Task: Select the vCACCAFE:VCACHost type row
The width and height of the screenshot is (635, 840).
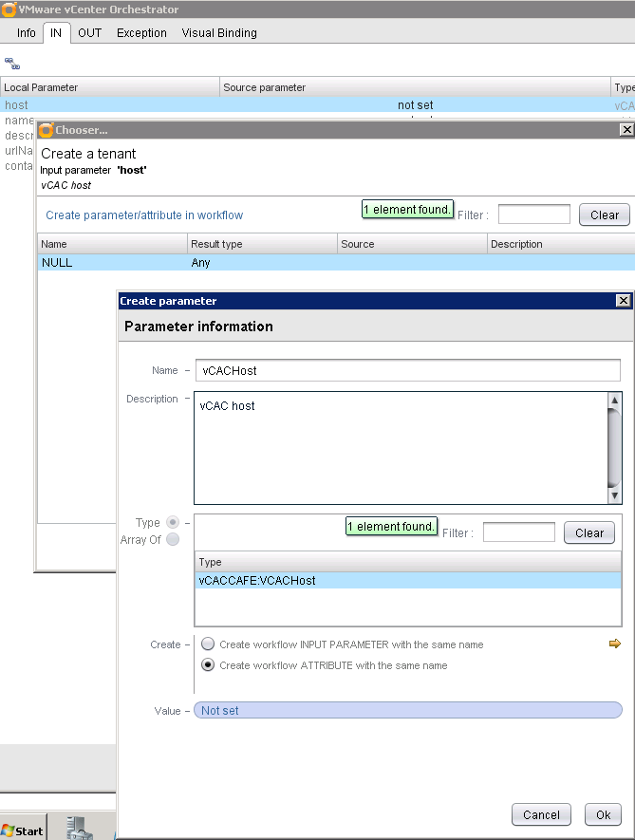Action: tap(408, 580)
